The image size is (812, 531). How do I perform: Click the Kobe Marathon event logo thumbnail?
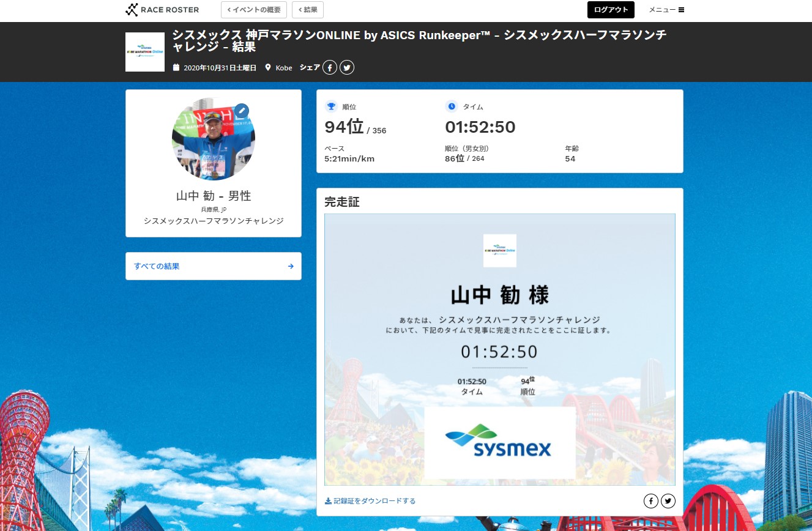coord(145,52)
